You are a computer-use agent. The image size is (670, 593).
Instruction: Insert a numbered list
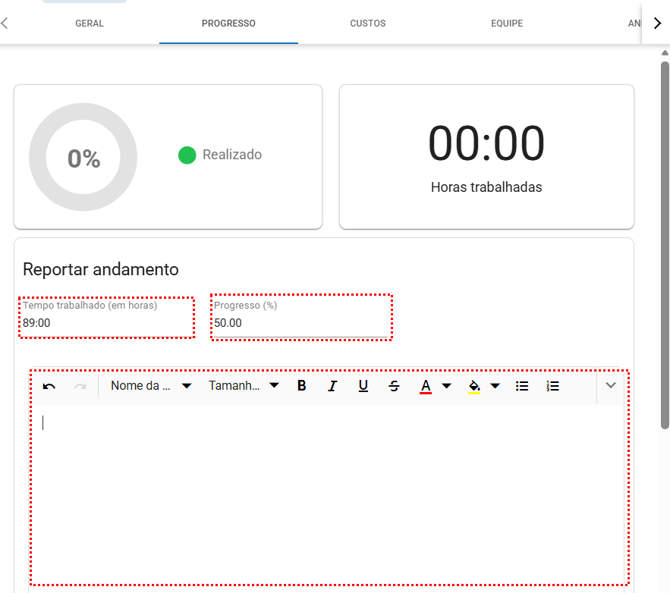pyautogui.click(x=553, y=386)
